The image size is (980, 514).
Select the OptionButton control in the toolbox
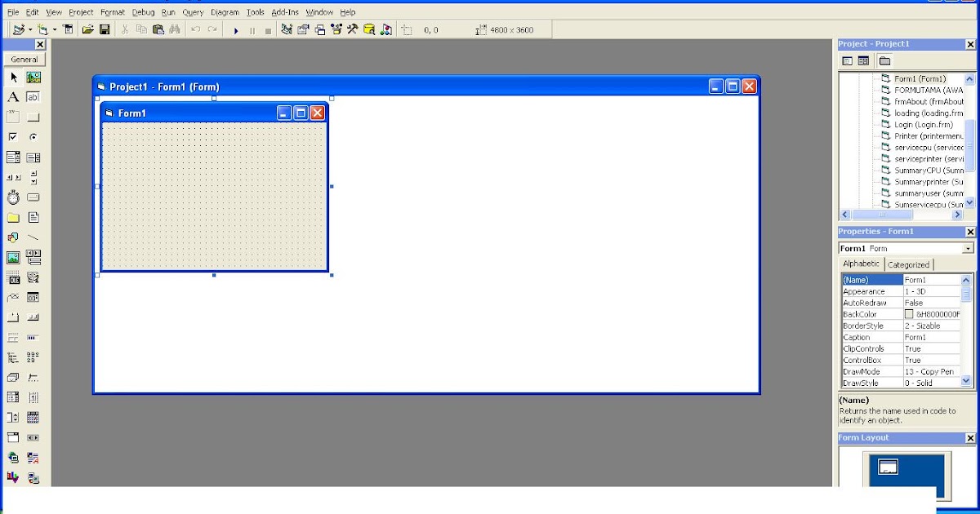coord(33,136)
